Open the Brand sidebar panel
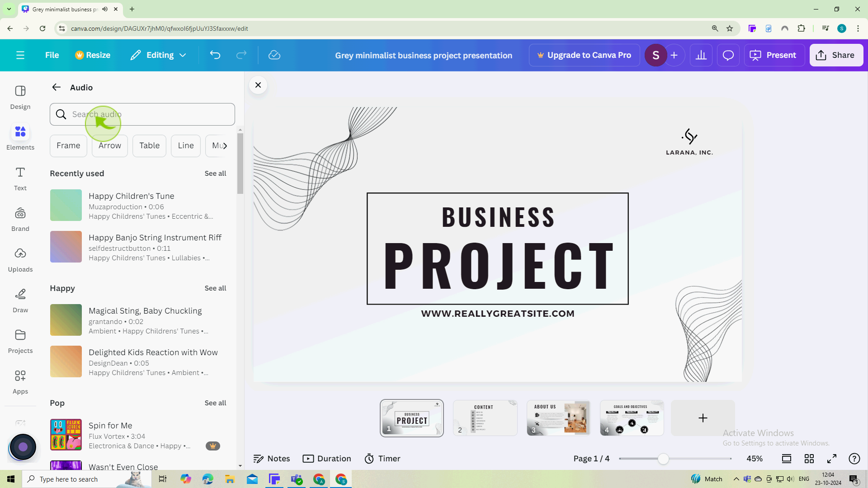Image resolution: width=868 pixels, height=488 pixels. pyautogui.click(x=20, y=219)
